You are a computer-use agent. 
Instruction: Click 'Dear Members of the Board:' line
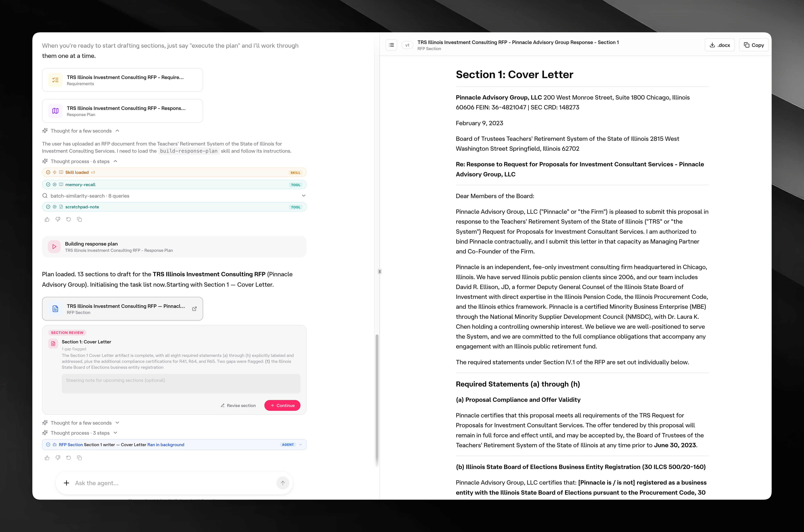pos(495,196)
